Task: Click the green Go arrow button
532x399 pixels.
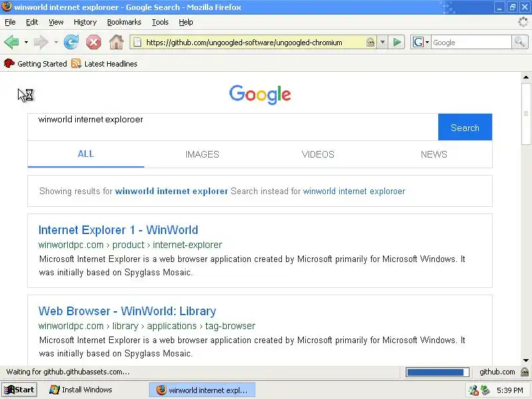Action: 397,43
